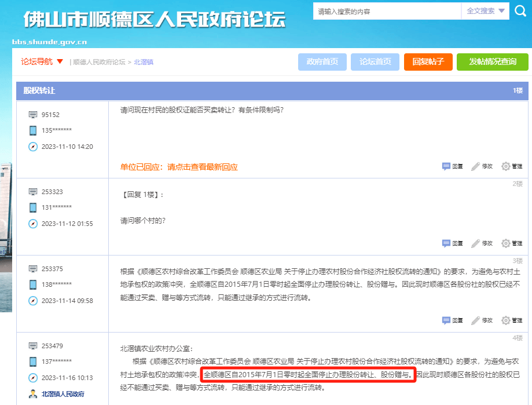Open the 北滘镇 breadcrumb link
The height and width of the screenshot is (405, 532).
point(144,62)
